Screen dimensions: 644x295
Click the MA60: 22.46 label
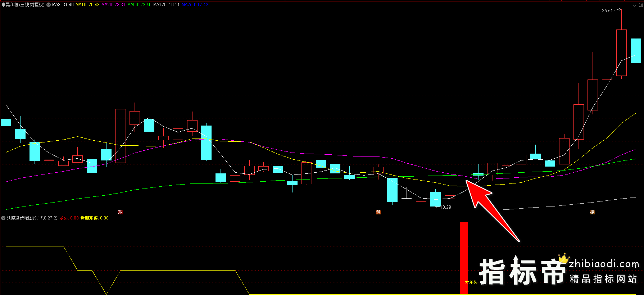coord(139,5)
